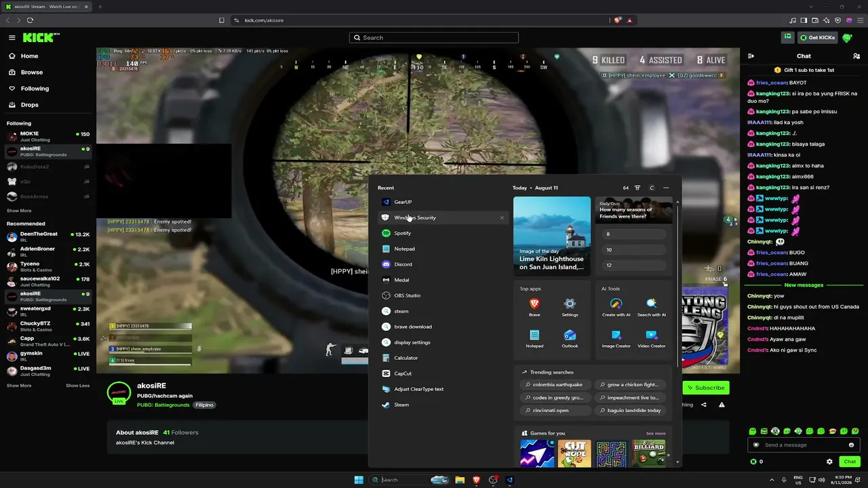868x488 pixels.
Task: Open See more under Games for you
Action: point(656,433)
